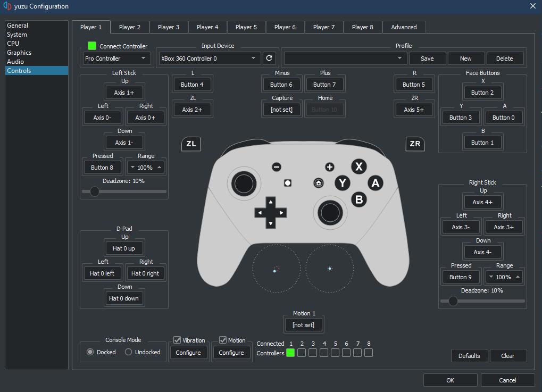
Task: Click the D-pad right arrow on controller
Action: coord(282,213)
